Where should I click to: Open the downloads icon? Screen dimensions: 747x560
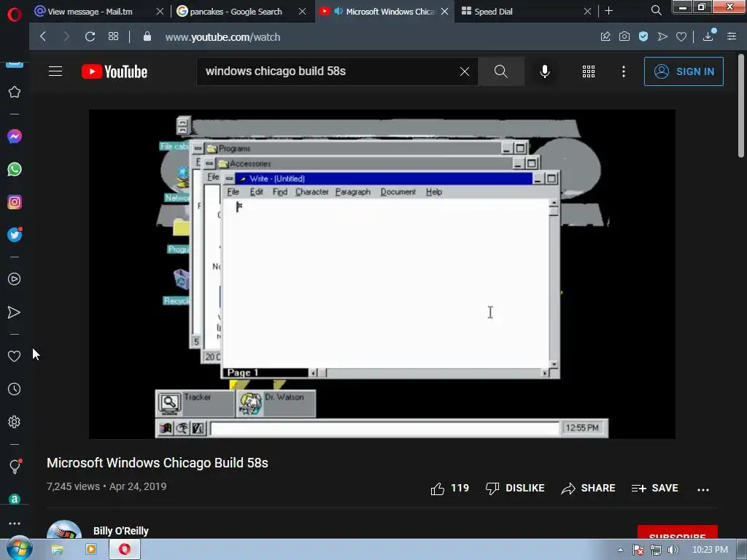[708, 36]
